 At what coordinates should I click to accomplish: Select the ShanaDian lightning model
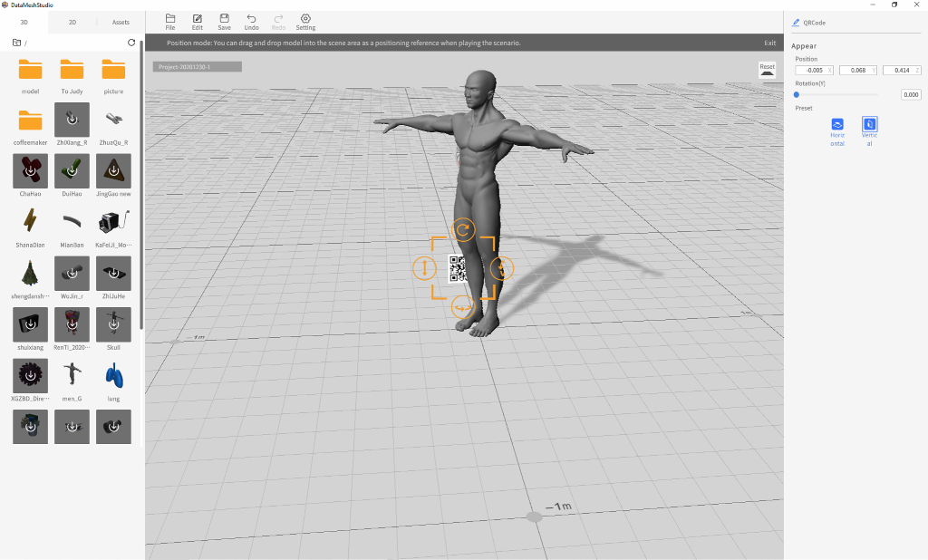coord(30,222)
